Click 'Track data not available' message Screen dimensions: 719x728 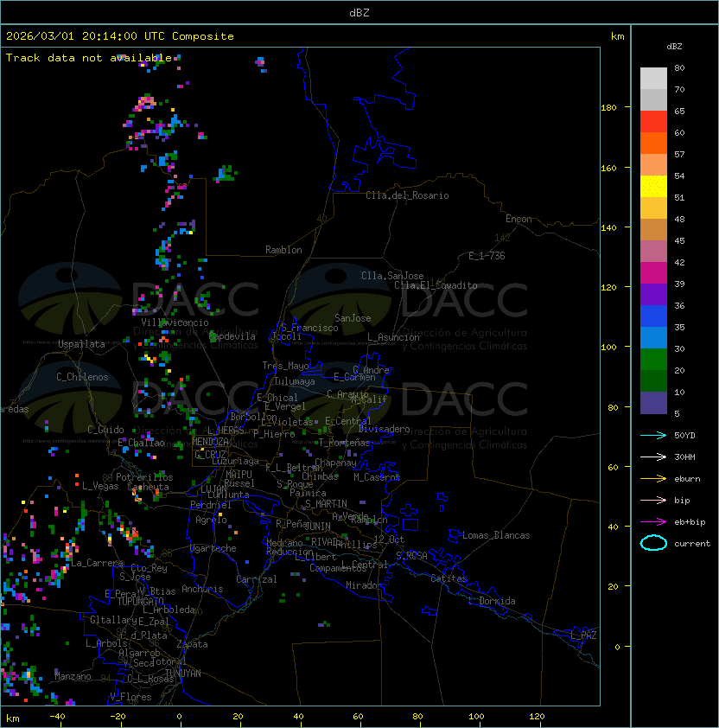[89, 58]
